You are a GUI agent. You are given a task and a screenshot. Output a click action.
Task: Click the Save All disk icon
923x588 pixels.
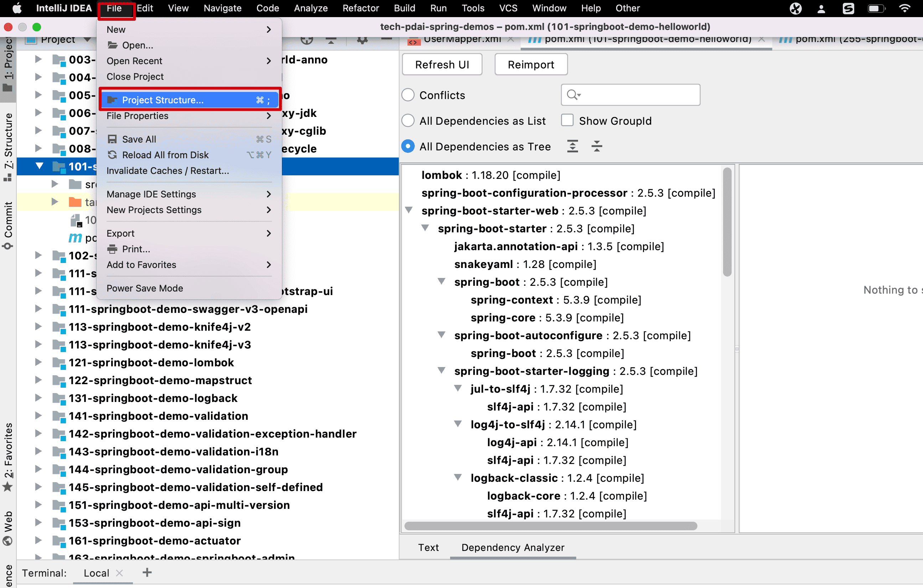click(x=112, y=139)
